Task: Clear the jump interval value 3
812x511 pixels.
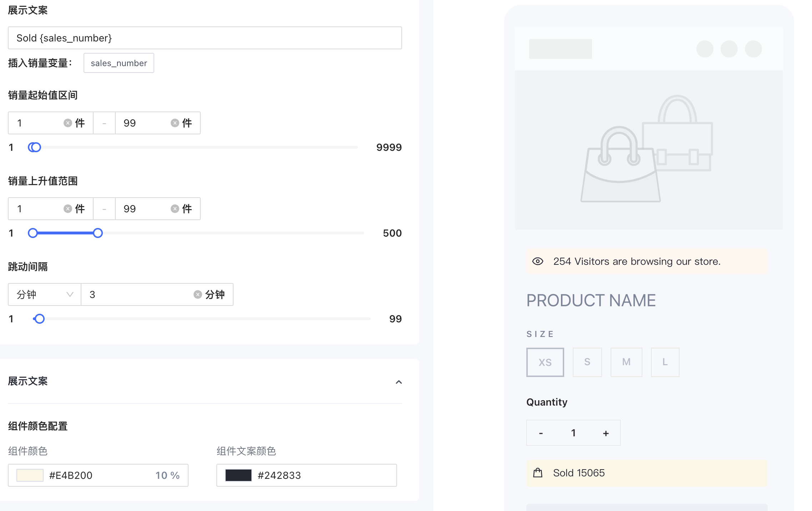Action: click(197, 294)
